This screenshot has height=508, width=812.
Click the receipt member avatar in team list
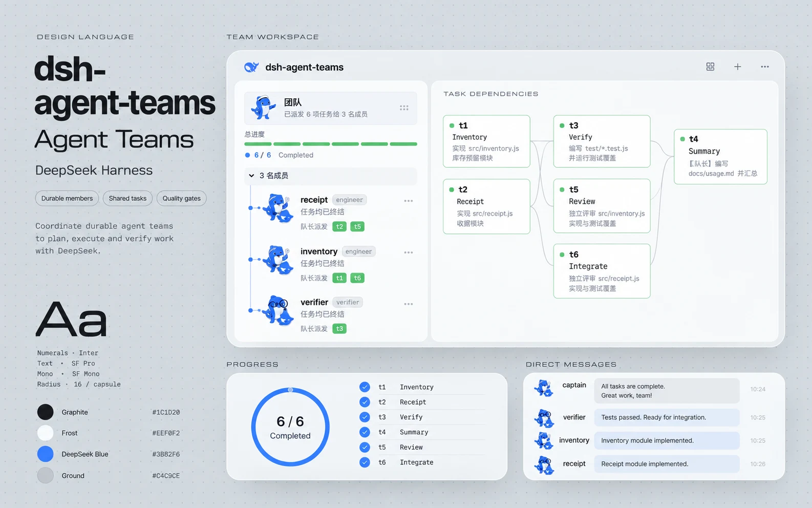[279, 208]
